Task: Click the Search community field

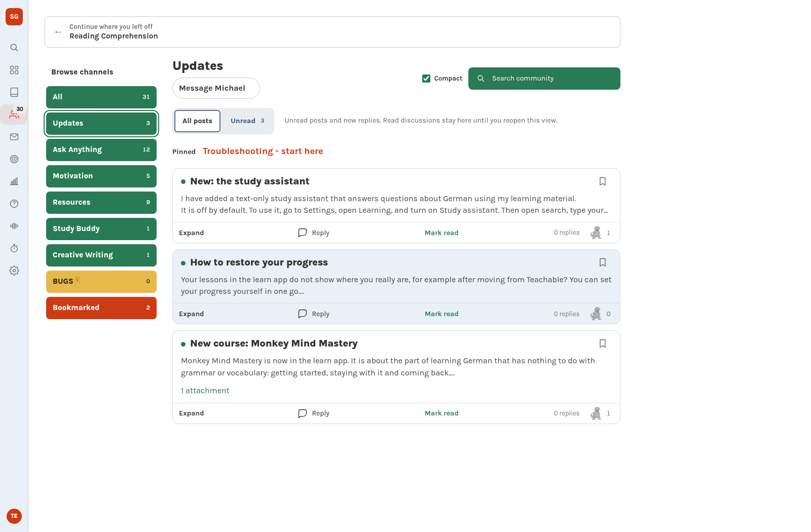Action: point(544,79)
